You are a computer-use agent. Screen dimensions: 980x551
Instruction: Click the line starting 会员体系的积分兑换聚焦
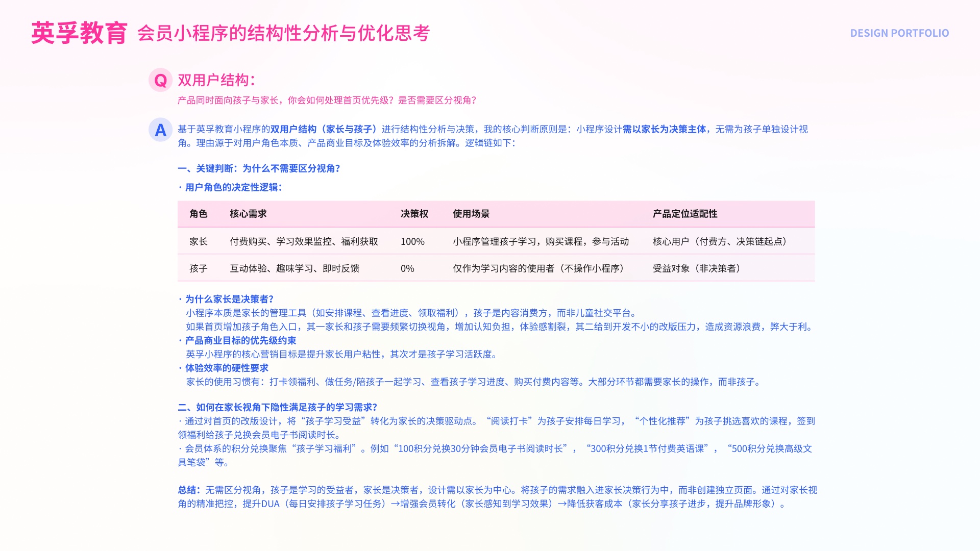(495, 455)
